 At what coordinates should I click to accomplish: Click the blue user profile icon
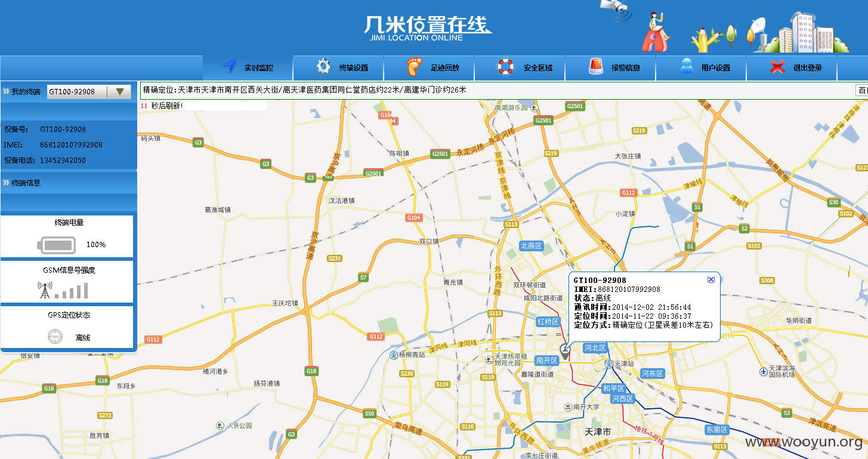click(687, 66)
